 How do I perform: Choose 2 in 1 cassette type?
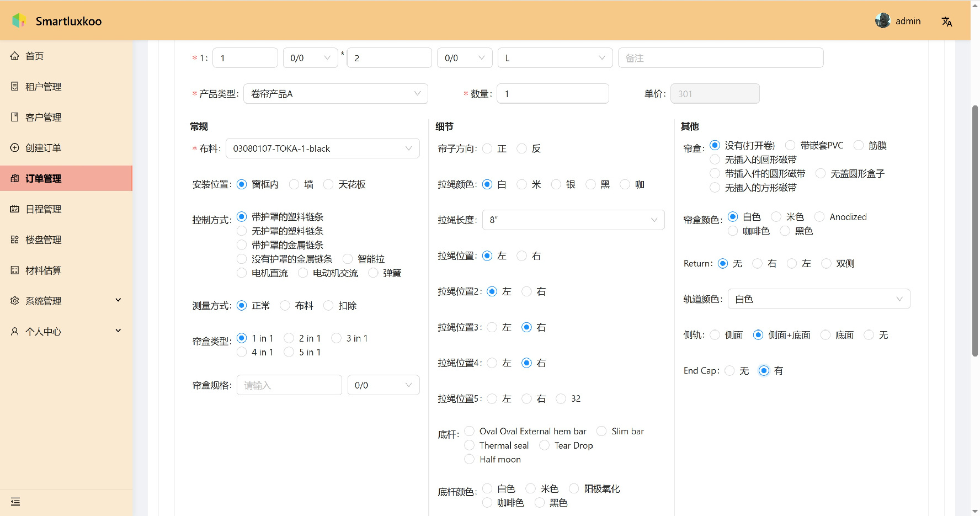(x=289, y=338)
